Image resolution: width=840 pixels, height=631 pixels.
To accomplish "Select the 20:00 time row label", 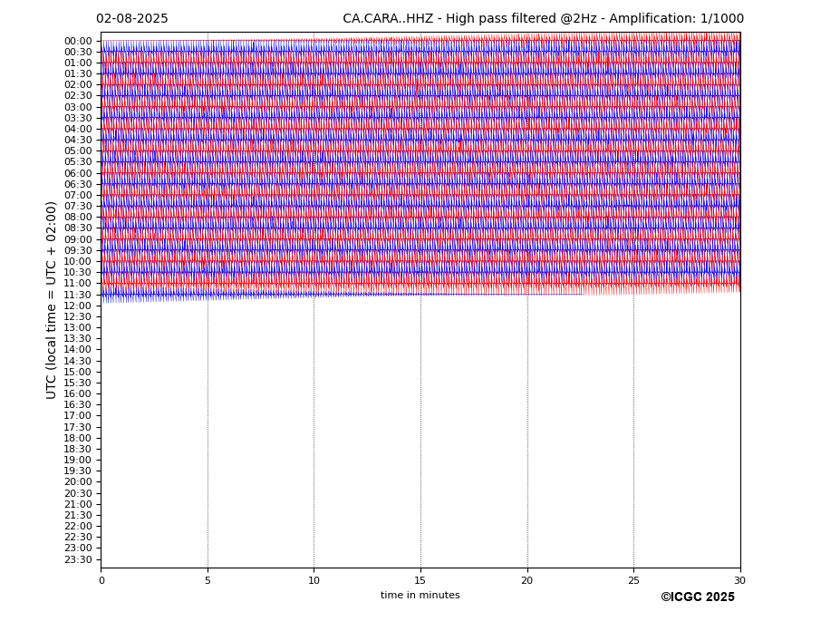I will (x=78, y=482).
